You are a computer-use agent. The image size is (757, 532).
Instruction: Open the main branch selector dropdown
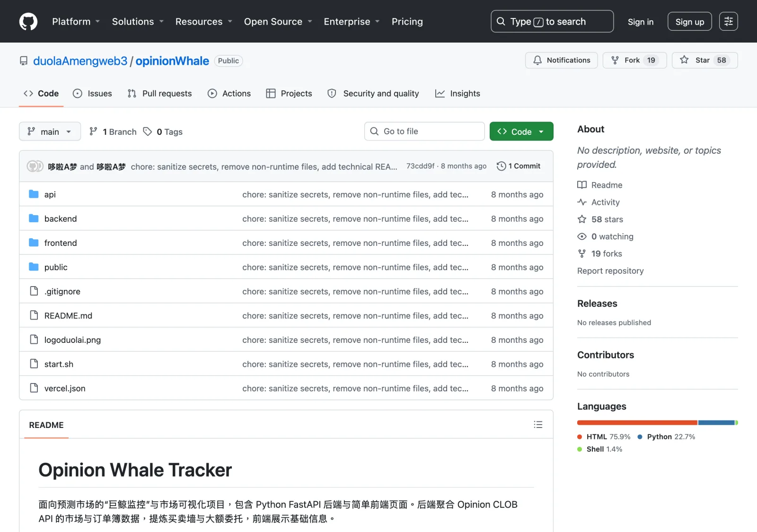[50, 131]
